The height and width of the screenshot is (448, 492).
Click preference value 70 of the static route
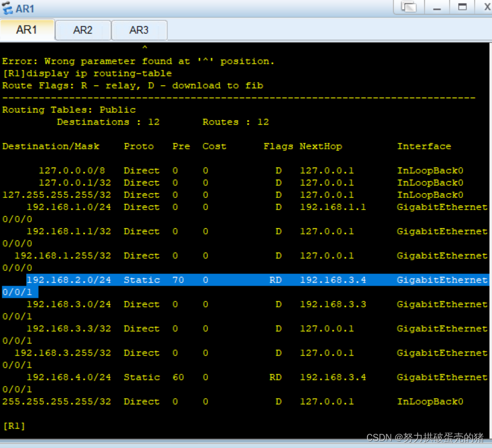(178, 280)
